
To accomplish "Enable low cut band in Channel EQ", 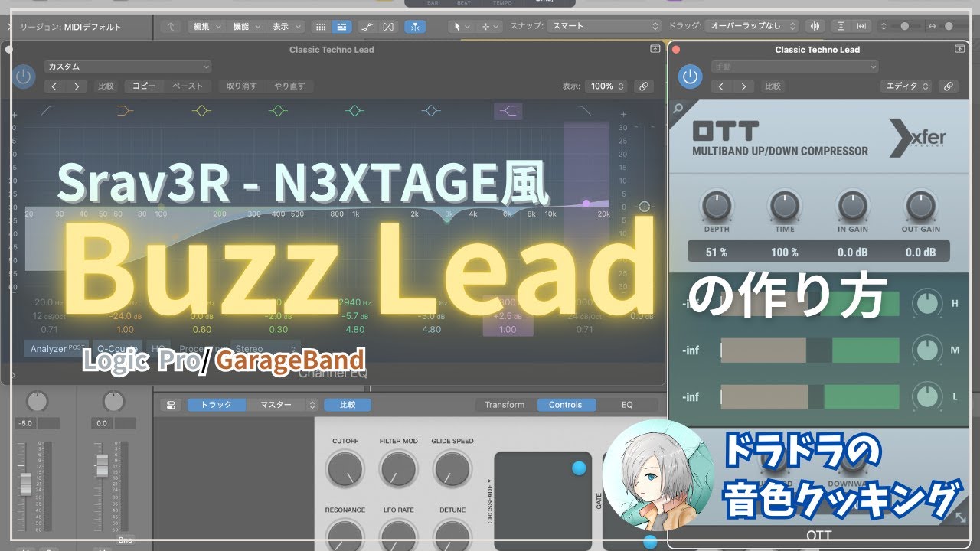I will tap(48, 111).
